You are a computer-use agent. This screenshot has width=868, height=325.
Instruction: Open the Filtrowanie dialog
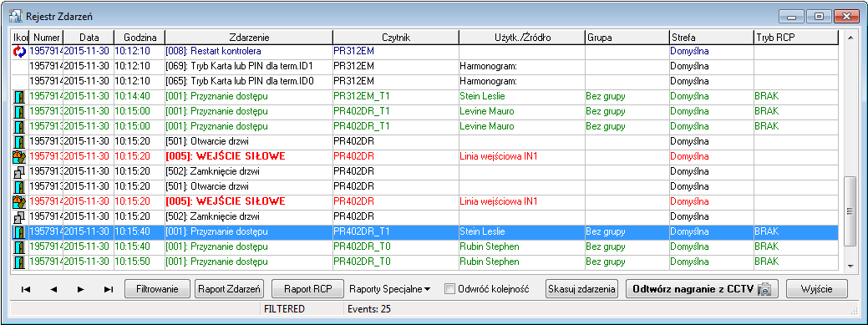[x=157, y=288]
